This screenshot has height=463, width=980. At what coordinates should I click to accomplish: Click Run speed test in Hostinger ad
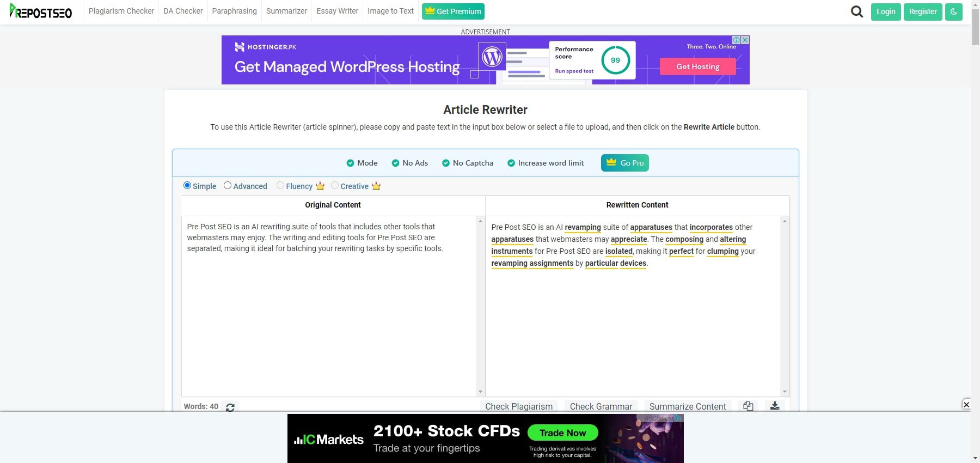click(574, 71)
